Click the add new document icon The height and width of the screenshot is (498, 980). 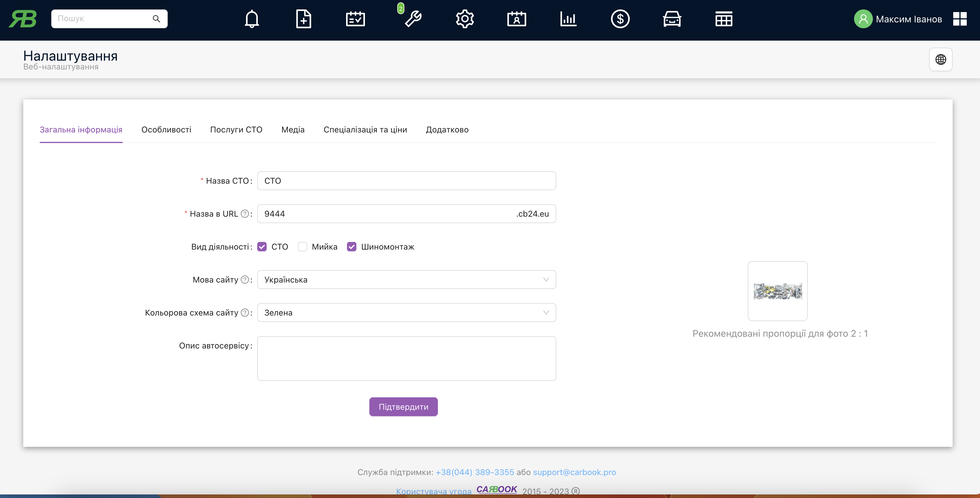[303, 19]
